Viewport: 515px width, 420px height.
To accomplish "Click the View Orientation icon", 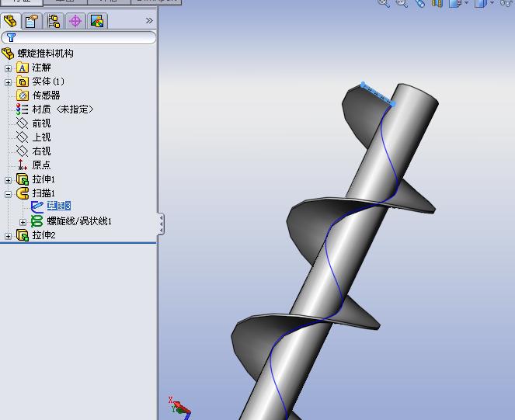I will tap(455, 3).
